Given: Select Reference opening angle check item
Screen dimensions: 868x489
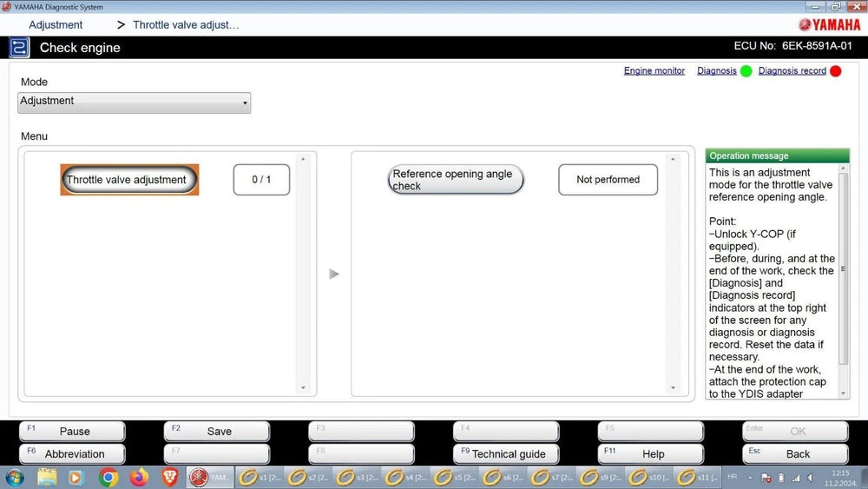Looking at the screenshot, I should [x=455, y=180].
